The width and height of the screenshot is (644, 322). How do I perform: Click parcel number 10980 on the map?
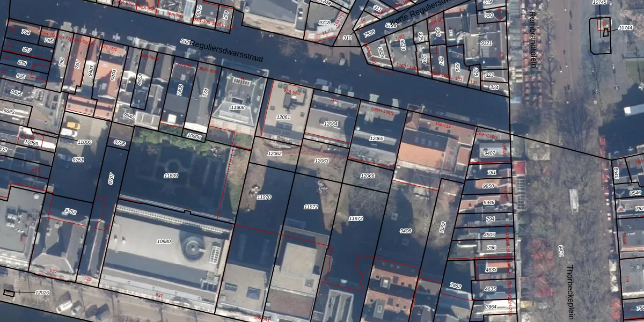pos(164,241)
